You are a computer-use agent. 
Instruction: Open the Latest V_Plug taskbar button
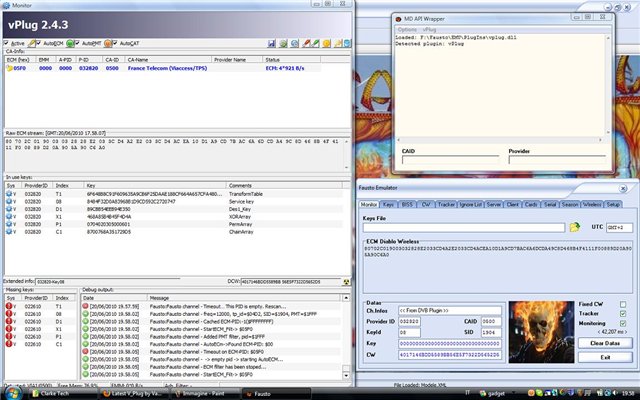(134, 393)
